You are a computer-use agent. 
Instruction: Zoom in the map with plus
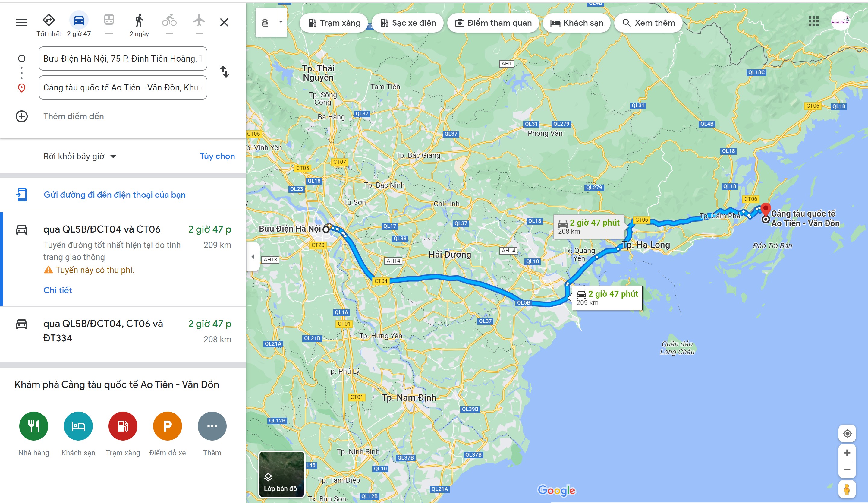[847, 453]
